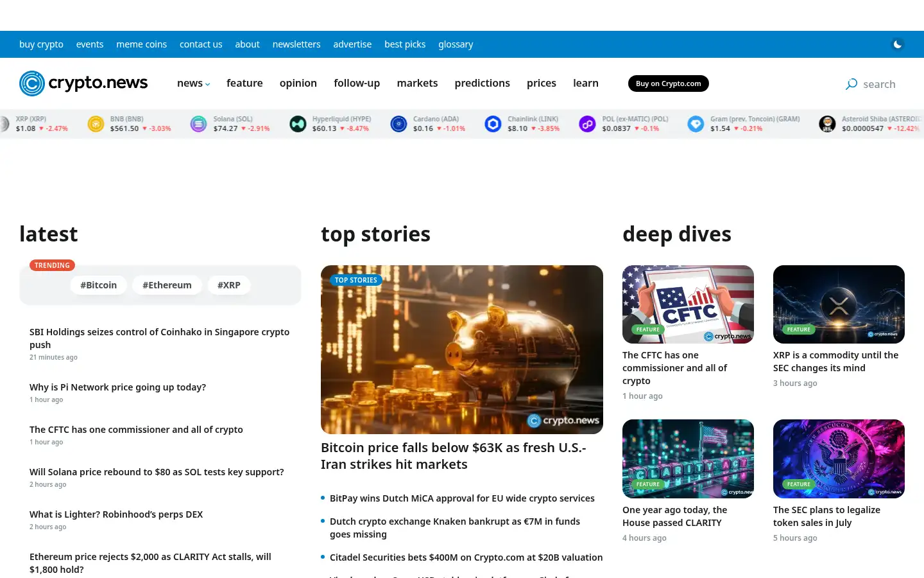
Task: Open Bitcoin price falls below $63K headline
Action: click(454, 456)
